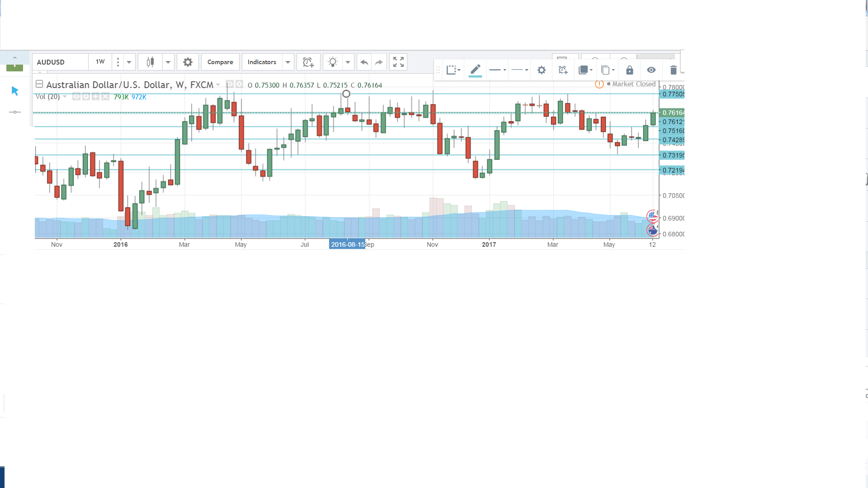This screenshot has height=488, width=868.
Task: Expand the lightbulb ideas dropdown arrow
Action: (348, 62)
